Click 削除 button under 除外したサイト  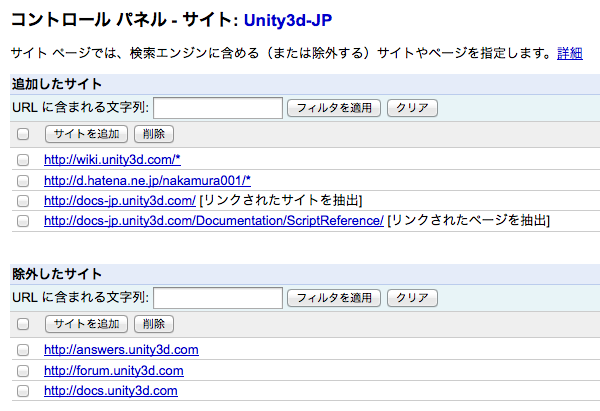tap(154, 324)
